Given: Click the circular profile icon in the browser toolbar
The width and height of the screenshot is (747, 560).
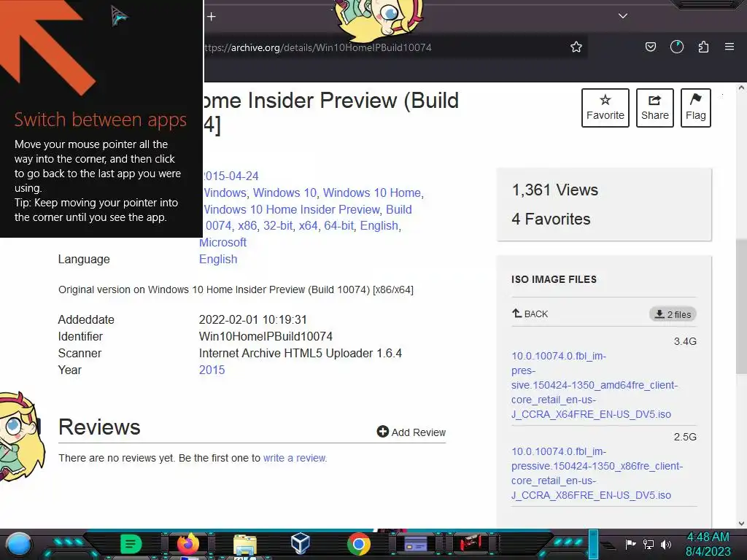Looking at the screenshot, I should click(677, 47).
